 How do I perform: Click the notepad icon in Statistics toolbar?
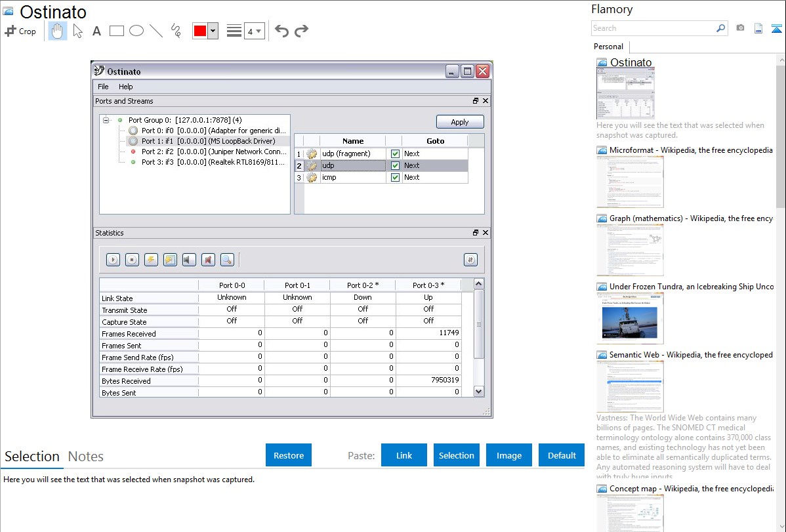click(170, 260)
